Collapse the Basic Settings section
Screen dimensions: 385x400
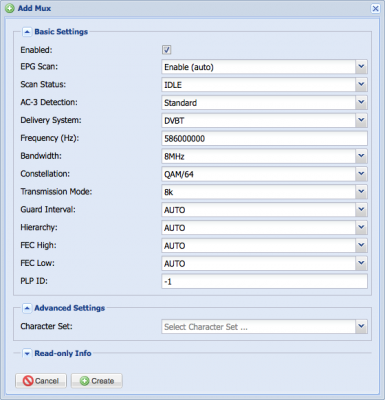(x=27, y=32)
